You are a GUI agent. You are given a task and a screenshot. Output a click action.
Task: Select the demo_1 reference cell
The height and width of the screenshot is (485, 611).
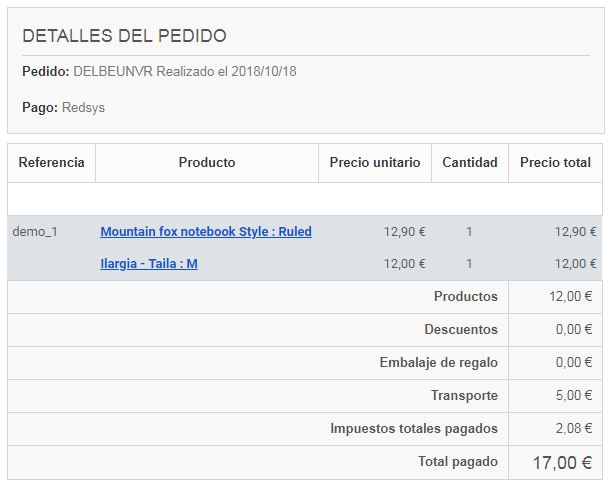35,232
